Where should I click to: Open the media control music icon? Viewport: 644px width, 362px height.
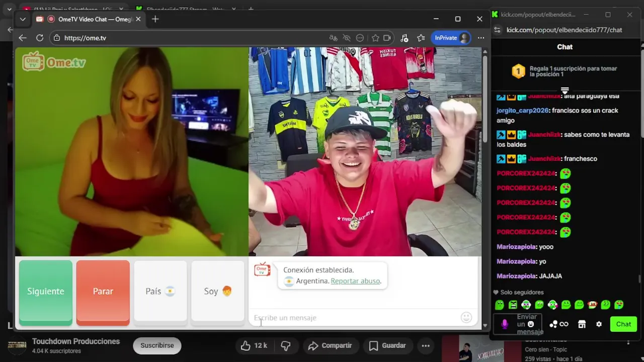pos(405,38)
